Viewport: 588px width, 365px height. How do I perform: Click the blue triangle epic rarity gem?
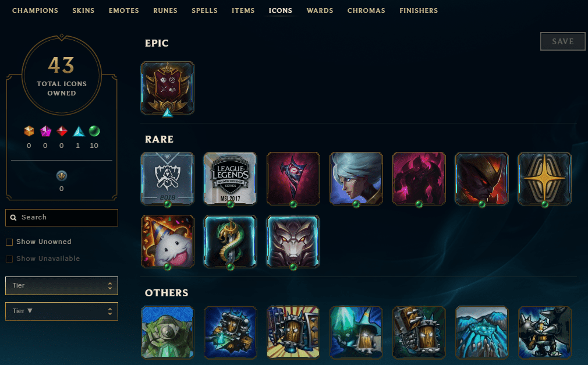pyautogui.click(x=79, y=131)
